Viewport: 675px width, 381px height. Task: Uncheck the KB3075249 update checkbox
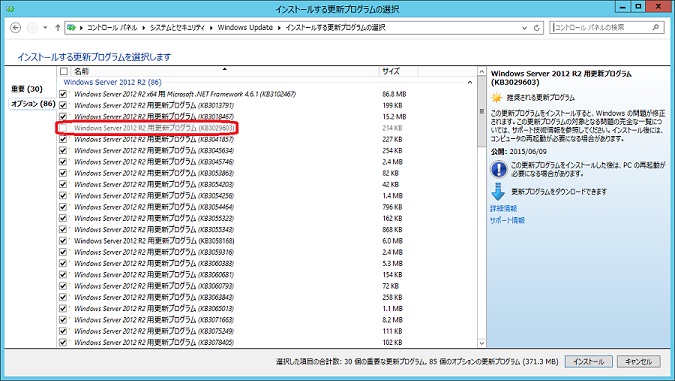63,331
